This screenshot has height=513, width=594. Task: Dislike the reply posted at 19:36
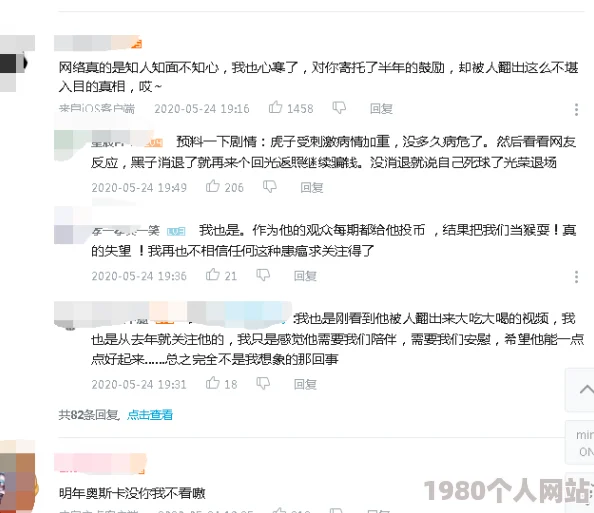coord(263,275)
